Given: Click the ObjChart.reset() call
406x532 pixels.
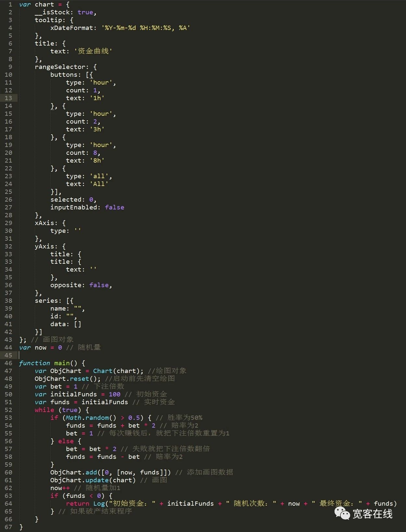Looking at the screenshot, I should pos(67,379).
